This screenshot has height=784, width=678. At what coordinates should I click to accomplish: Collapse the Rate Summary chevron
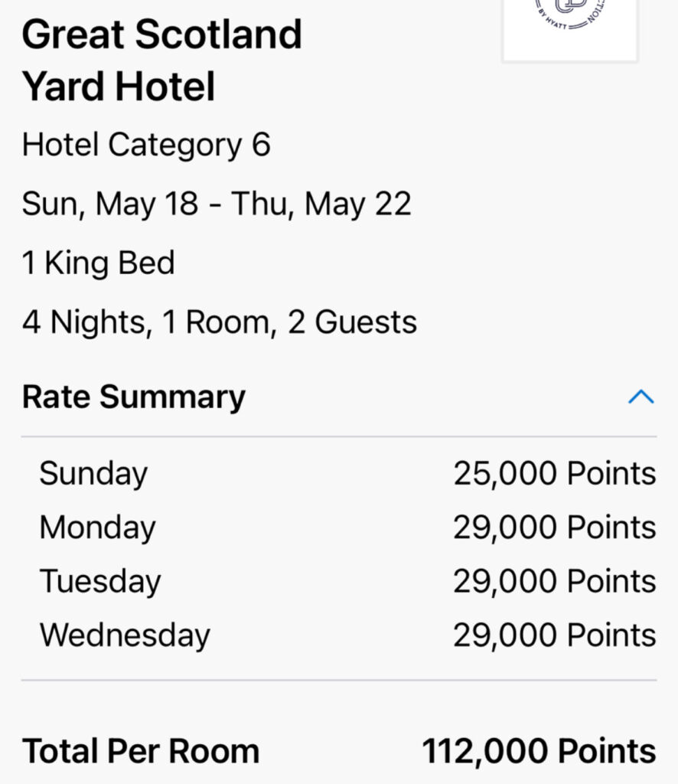[641, 397]
